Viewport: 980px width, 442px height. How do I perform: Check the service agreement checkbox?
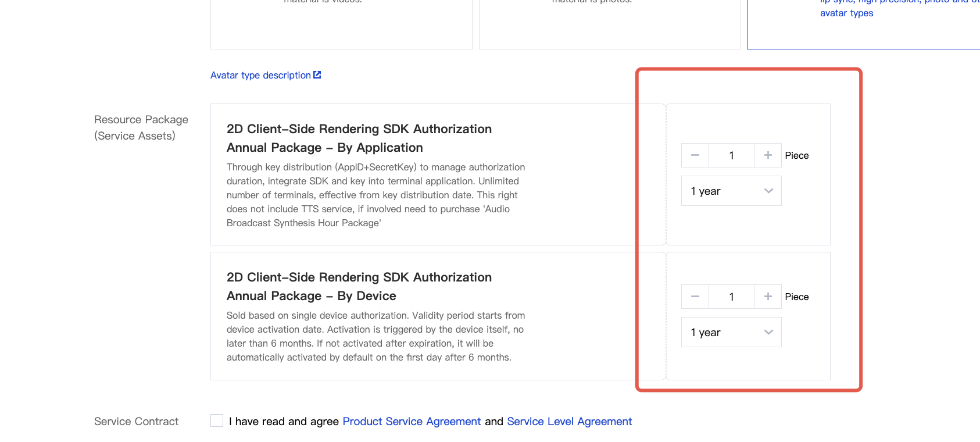click(x=217, y=420)
